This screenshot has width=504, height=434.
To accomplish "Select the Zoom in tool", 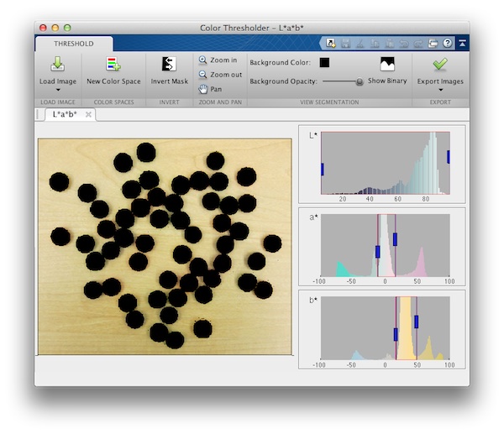I will [218, 60].
